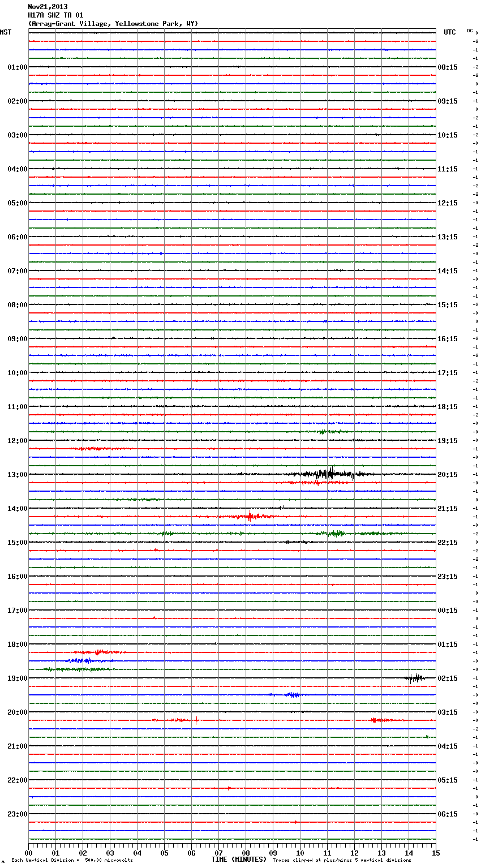
Task: Click the Array-Grant Village, Yellowstone Park location text
Action: (x=113, y=24)
